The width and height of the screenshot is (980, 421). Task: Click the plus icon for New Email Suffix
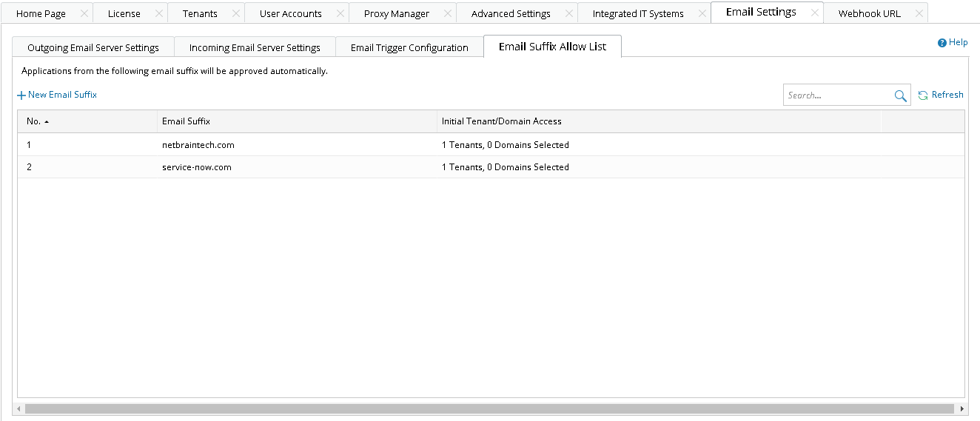pyautogui.click(x=21, y=95)
